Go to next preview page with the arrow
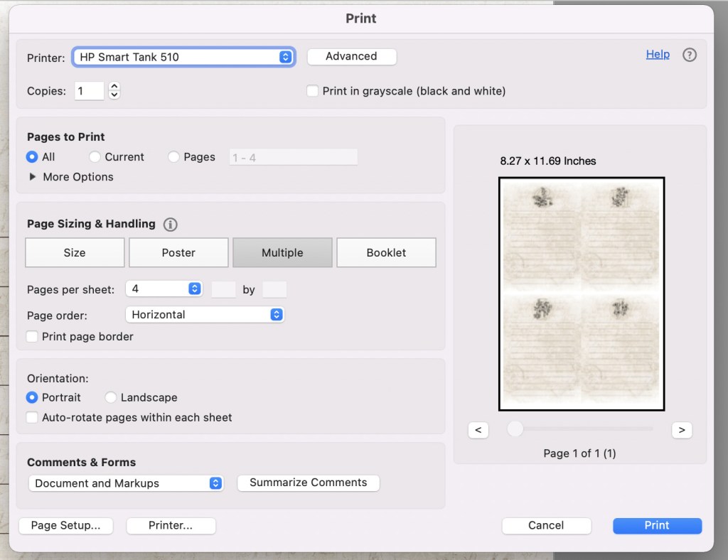The height and width of the screenshot is (560, 728). [681, 430]
